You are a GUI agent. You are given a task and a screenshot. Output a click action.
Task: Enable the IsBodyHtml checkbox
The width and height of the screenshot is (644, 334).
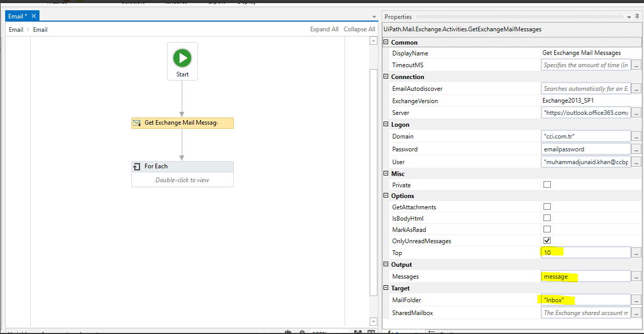[x=547, y=218]
